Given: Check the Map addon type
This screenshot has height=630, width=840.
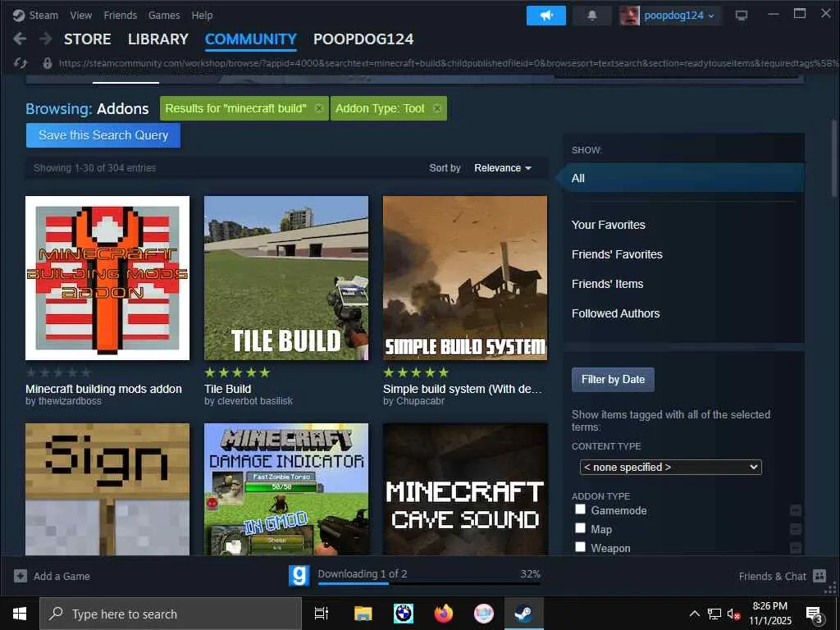Looking at the screenshot, I should pos(580,528).
